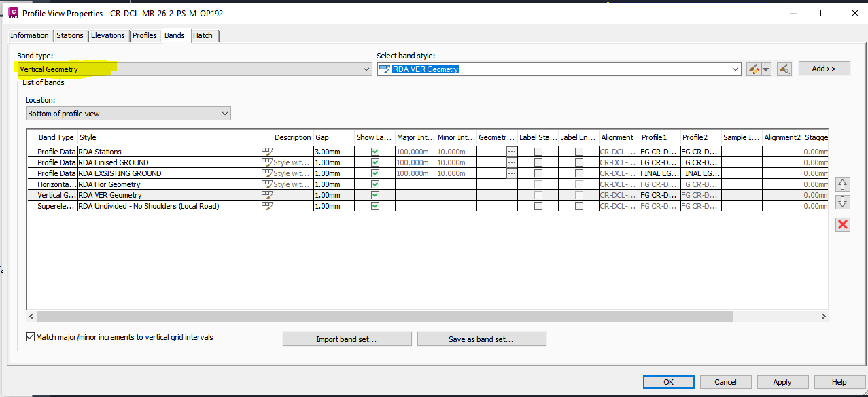This screenshot has width=868, height=397.
Task: Move selected band down with arrow icon
Action: click(842, 201)
